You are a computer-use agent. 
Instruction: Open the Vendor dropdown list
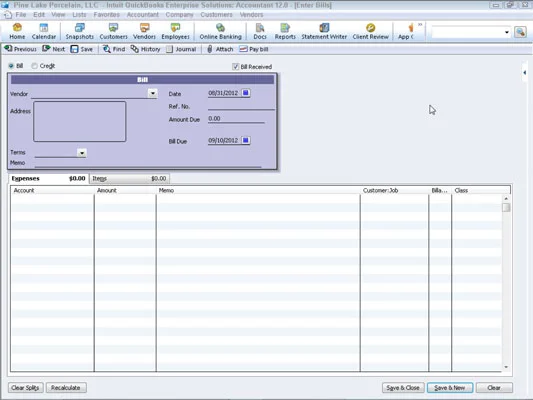(153, 93)
